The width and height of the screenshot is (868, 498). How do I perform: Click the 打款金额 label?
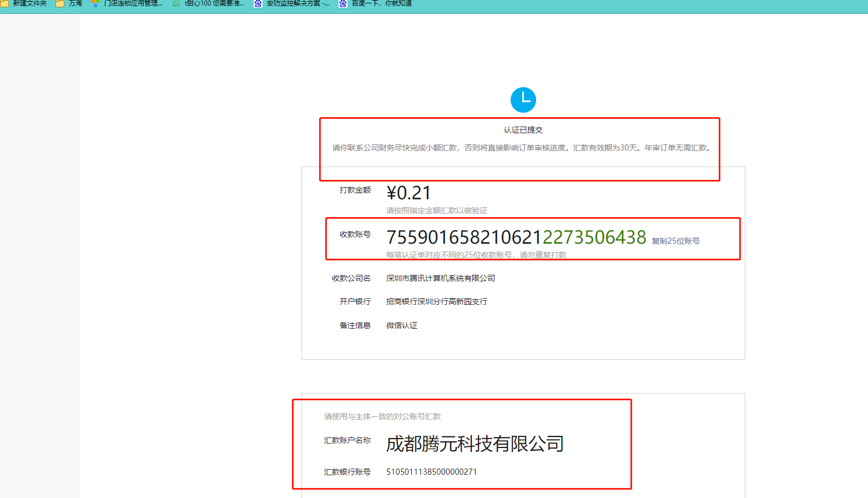point(355,190)
